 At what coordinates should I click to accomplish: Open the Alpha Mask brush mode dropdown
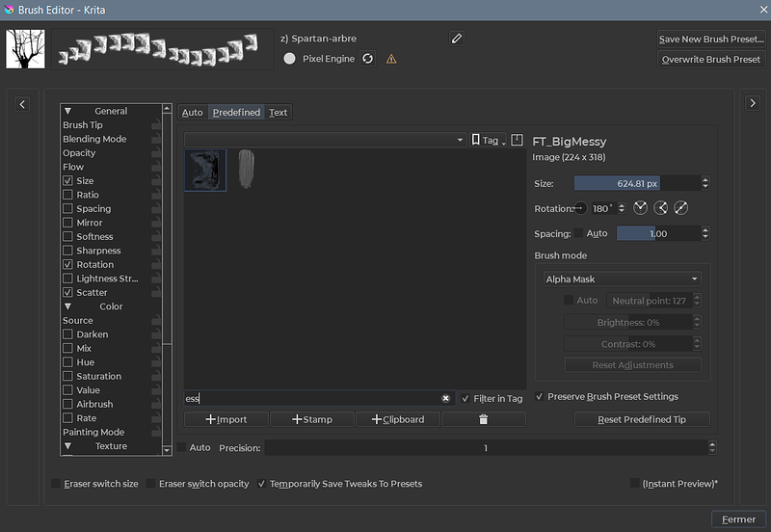point(622,279)
